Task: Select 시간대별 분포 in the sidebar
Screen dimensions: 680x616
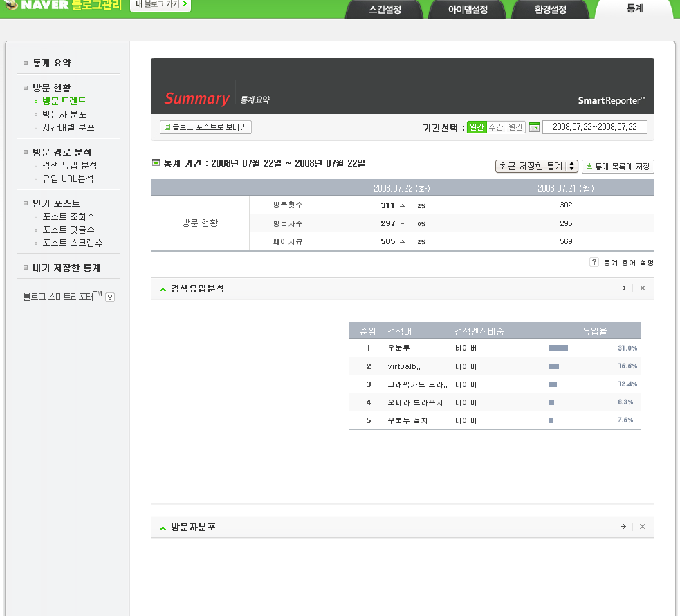Action: (68, 127)
